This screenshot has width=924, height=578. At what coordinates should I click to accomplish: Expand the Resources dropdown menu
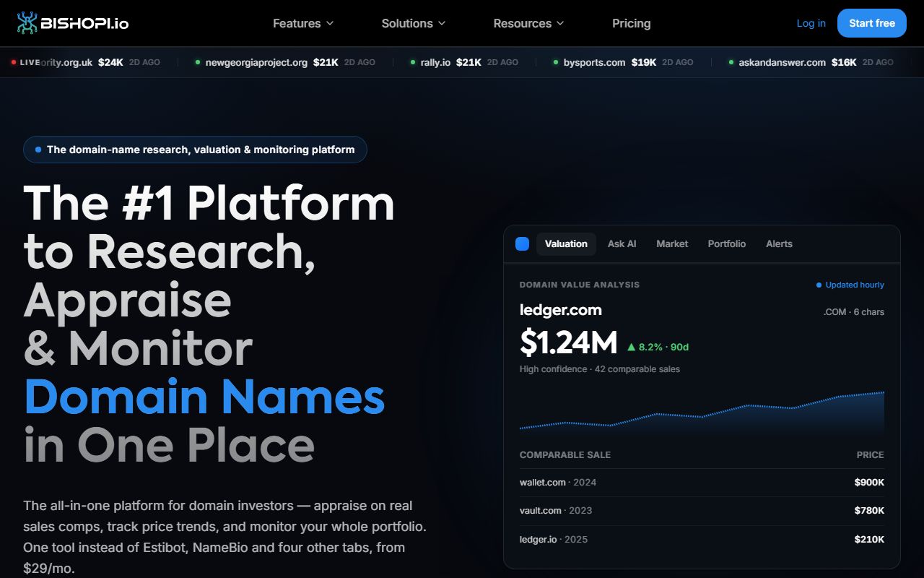(x=528, y=23)
